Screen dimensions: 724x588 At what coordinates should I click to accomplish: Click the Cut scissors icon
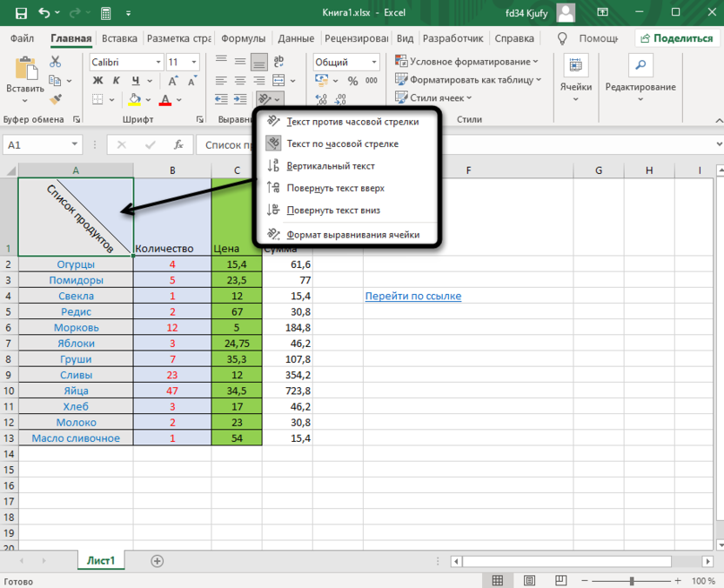pos(55,62)
